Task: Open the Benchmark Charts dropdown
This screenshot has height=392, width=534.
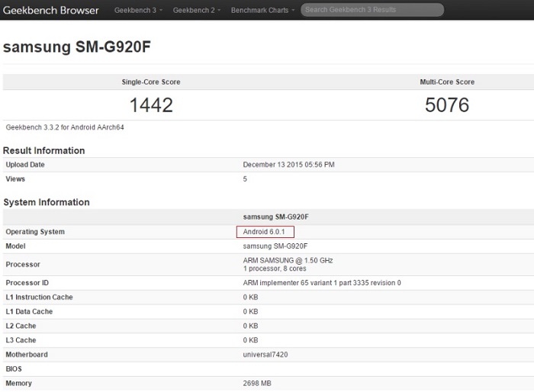Action: coord(262,11)
